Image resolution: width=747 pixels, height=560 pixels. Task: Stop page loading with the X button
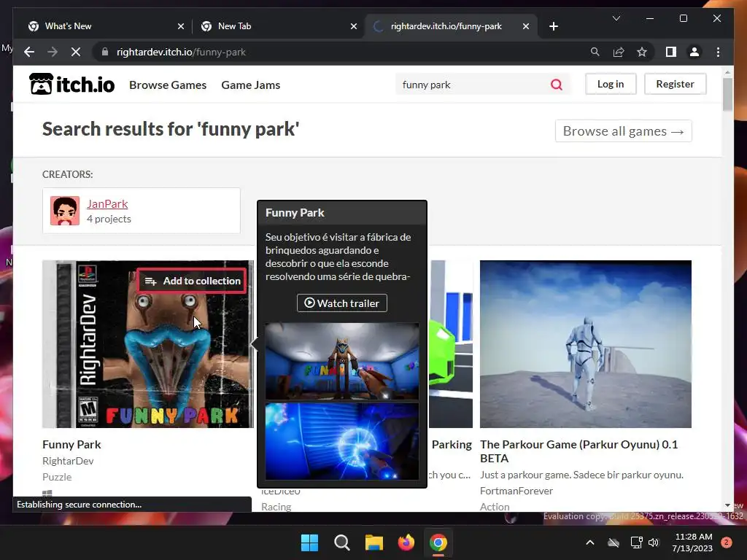tap(76, 52)
